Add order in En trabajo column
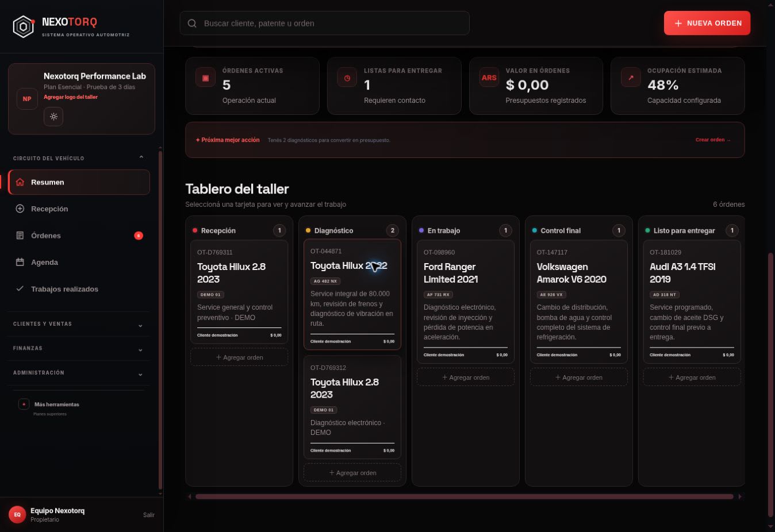 [466, 377]
